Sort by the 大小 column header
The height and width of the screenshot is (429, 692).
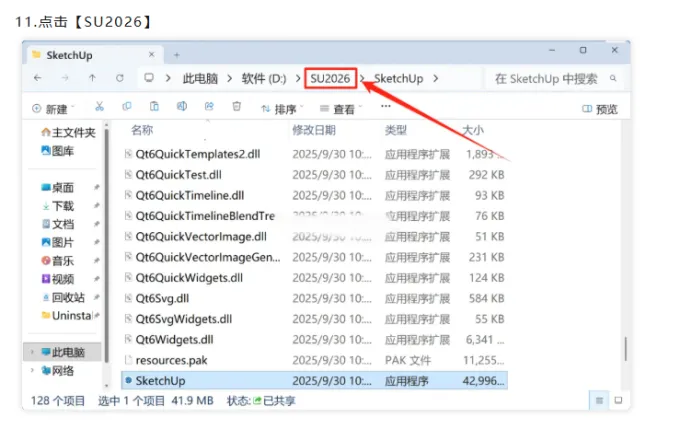tap(473, 130)
